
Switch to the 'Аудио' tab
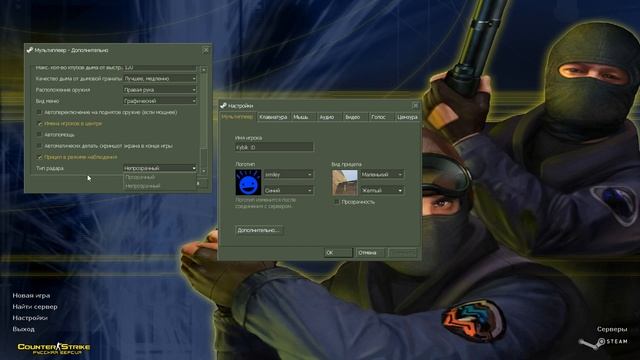pyautogui.click(x=329, y=117)
